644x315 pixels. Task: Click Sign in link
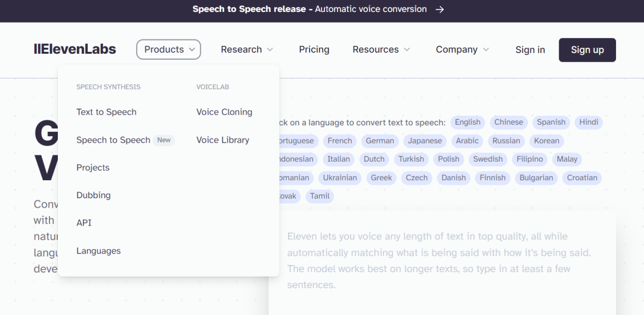pos(530,50)
